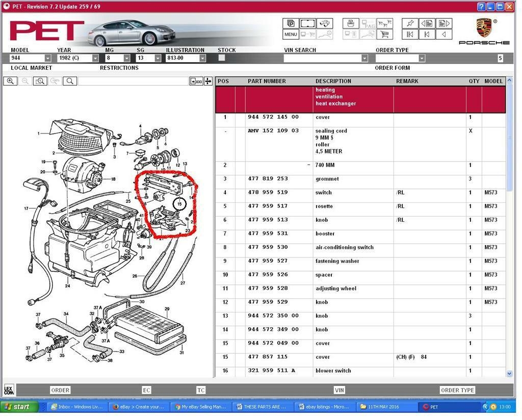Open the ILLUSTRATION dropdown showing 813-00
522x420 pixels.
(x=202, y=58)
